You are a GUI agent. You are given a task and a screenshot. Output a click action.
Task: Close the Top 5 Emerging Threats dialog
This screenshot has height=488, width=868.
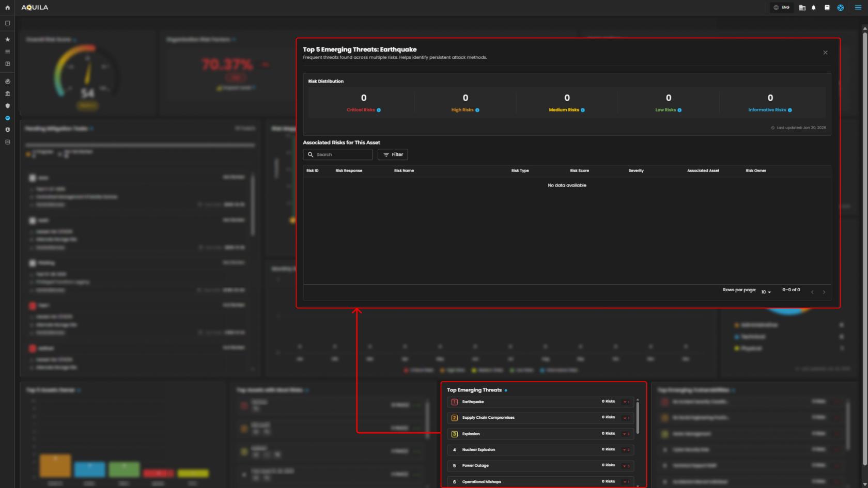click(825, 53)
